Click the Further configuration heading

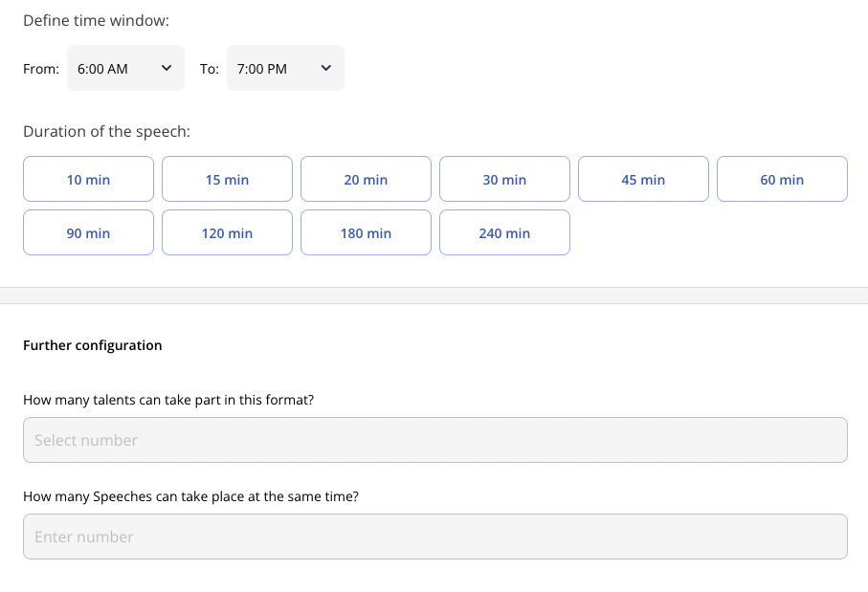click(x=93, y=345)
